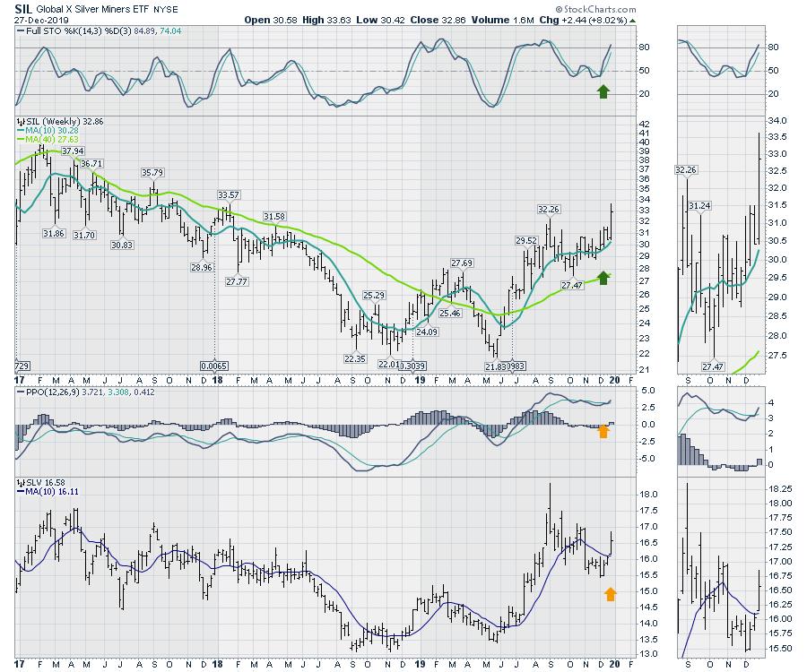Screen dimensions: 807x672
Task: Click the 22.35 low price label
Action: (x=355, y=359)
